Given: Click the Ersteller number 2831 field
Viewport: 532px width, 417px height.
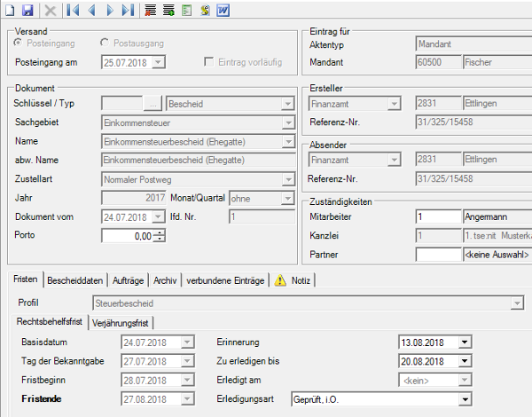Looking at the screenshot, I should (438, 103).
